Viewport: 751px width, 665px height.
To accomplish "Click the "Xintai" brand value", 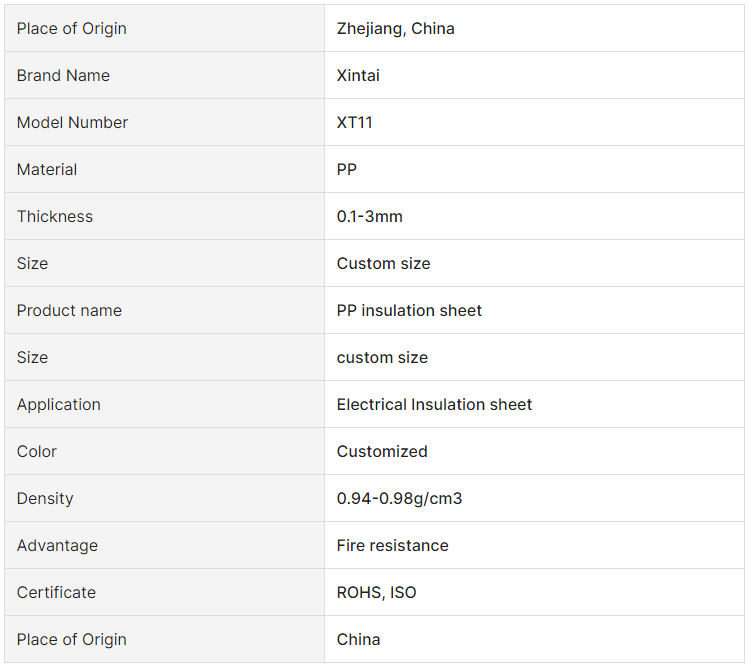I will [x=358, y=75].
